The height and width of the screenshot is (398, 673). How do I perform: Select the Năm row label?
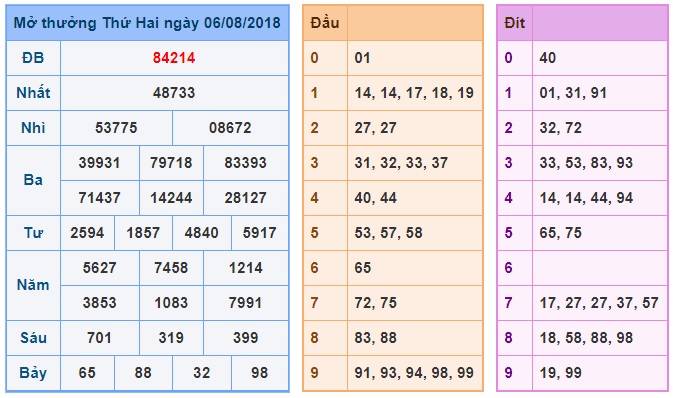33,285
